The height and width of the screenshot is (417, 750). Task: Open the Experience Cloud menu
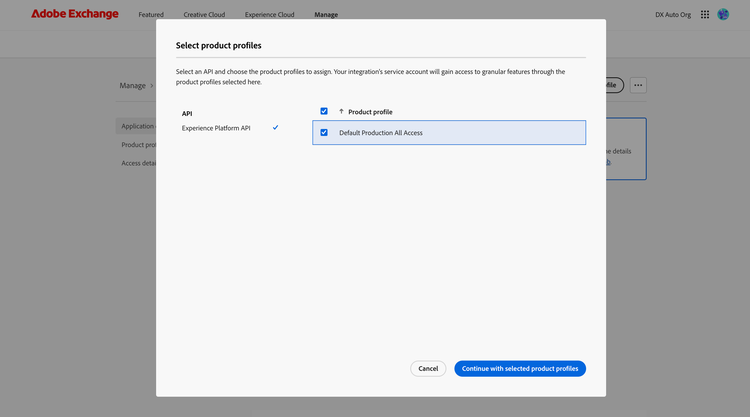(x=269, y=14)
